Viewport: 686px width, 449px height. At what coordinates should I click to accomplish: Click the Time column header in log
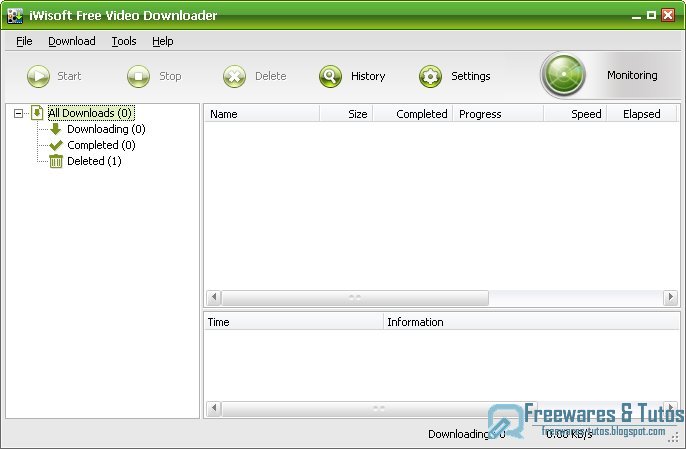[294, 322]
